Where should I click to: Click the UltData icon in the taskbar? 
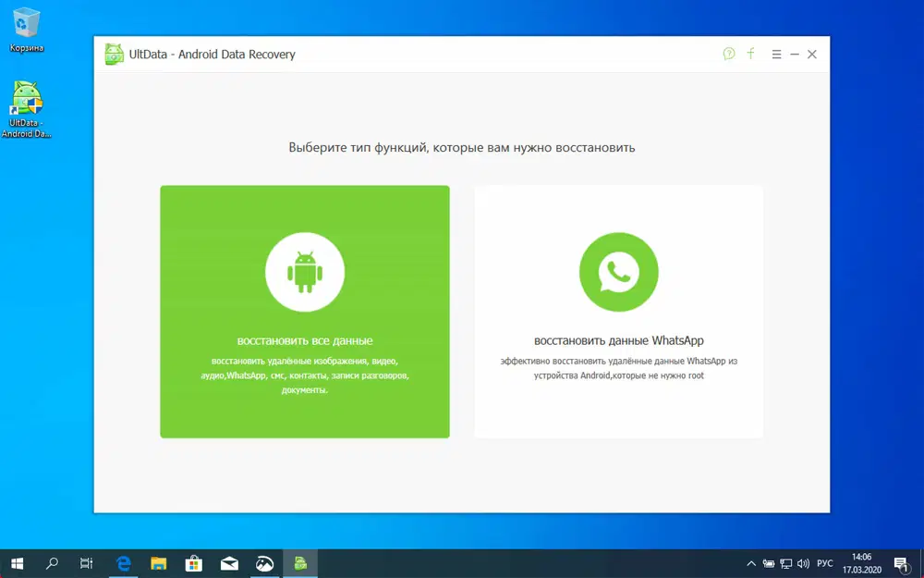click(300, 562)
